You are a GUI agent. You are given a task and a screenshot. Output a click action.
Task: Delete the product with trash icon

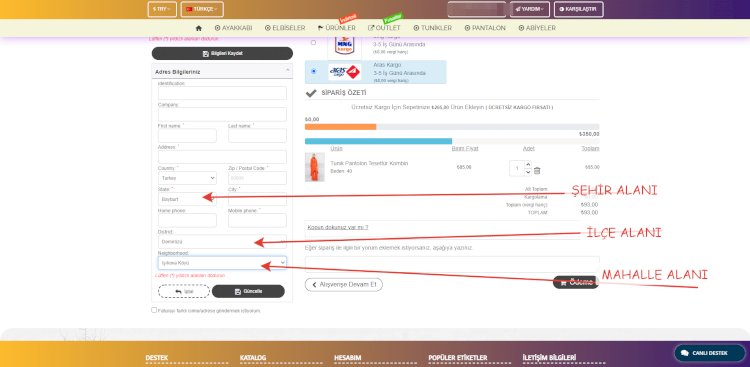coord(537,171)
